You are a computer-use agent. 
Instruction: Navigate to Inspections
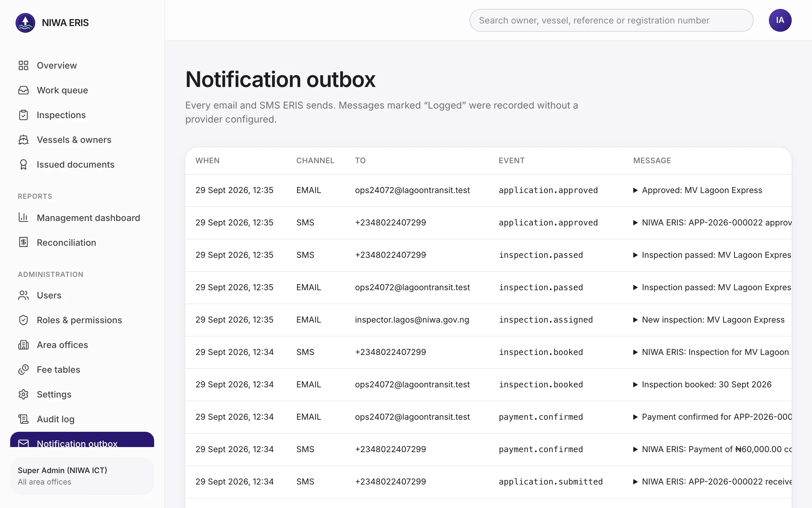[x=82, y=115]
